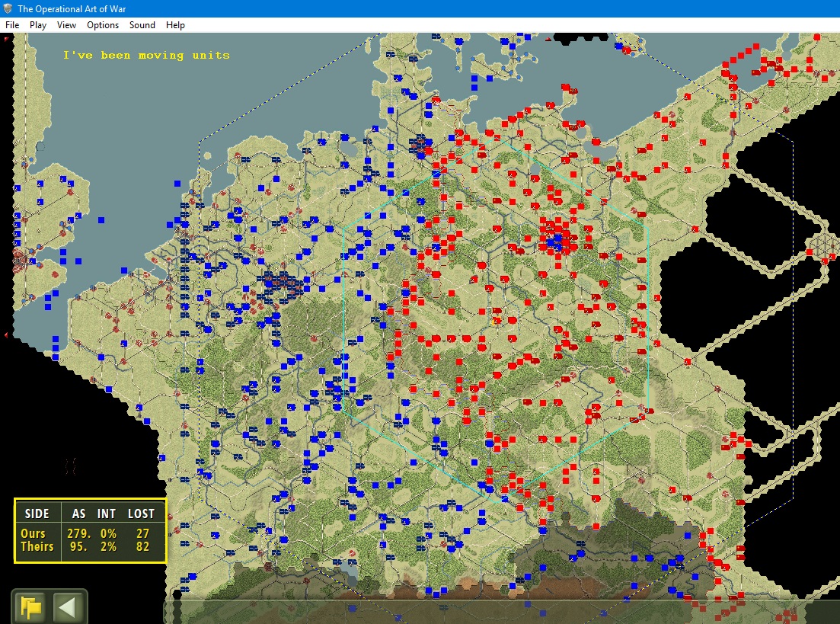Click the INT column header
Screen dimensions: 840x624
tap(107, 514)
